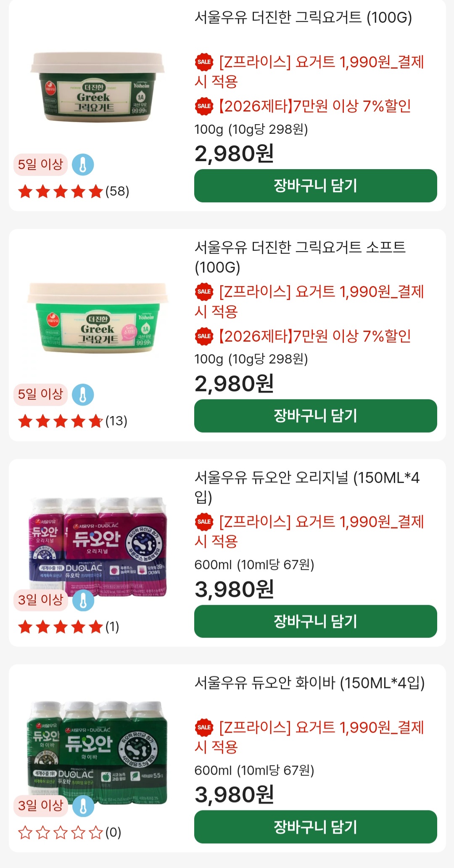The height and width of the screenshot is (868, 454).
Task: Add 듀오안 오리지널 to the cart
Action: [315, 621]
